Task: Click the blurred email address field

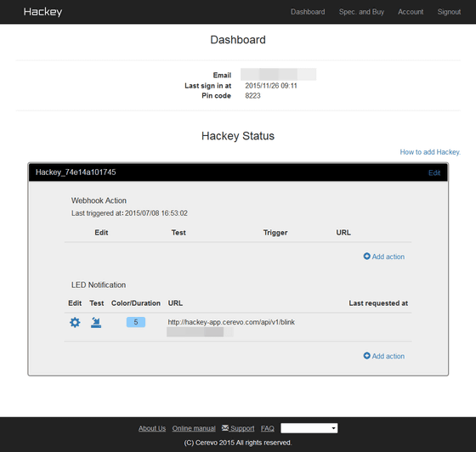Action: (x=279, y=74)
